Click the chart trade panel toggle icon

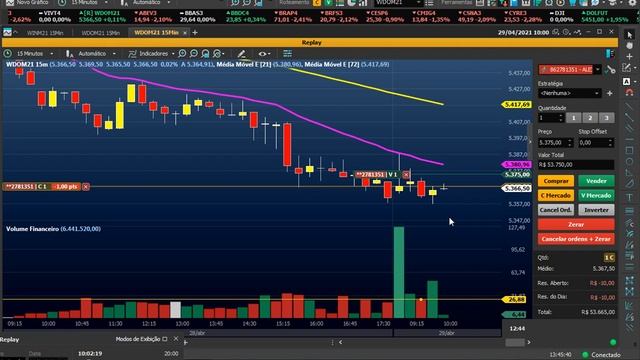[x=610, y=53]
